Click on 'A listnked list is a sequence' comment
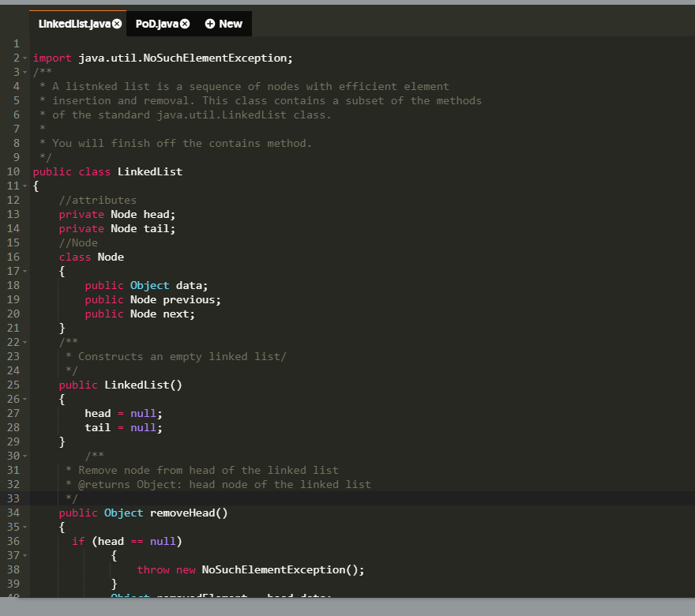The height and width of the screenshot is (616, 695). 250,86
